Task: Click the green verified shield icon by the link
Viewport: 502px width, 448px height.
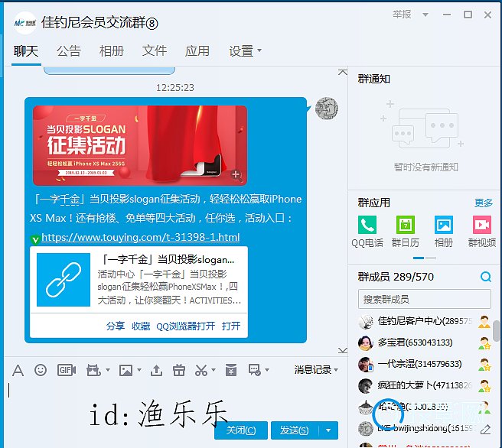Action: 35,239
